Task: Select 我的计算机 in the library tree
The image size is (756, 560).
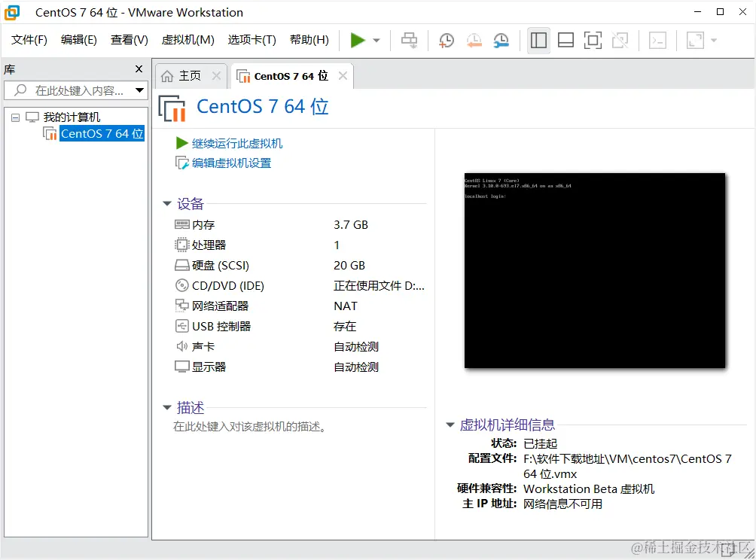Action: [72, 117]
